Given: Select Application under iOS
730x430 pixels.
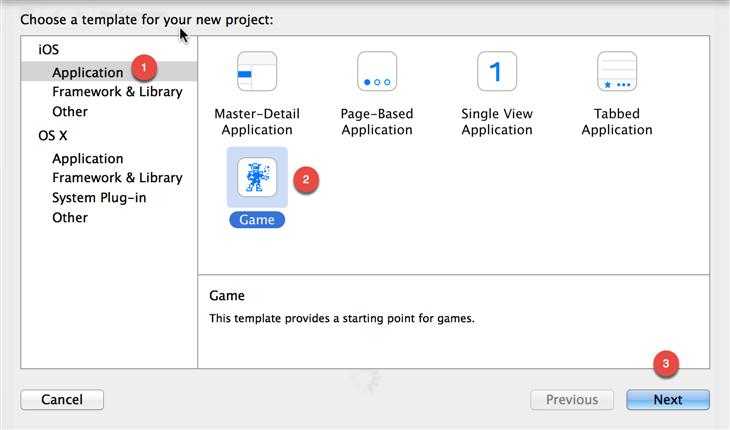Looking at the screenshot, I should coord(88,72).
